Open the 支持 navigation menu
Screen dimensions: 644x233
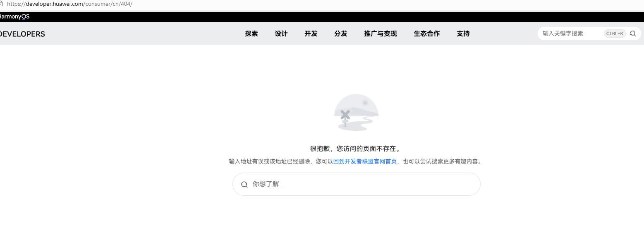click(x=463, y=34)
